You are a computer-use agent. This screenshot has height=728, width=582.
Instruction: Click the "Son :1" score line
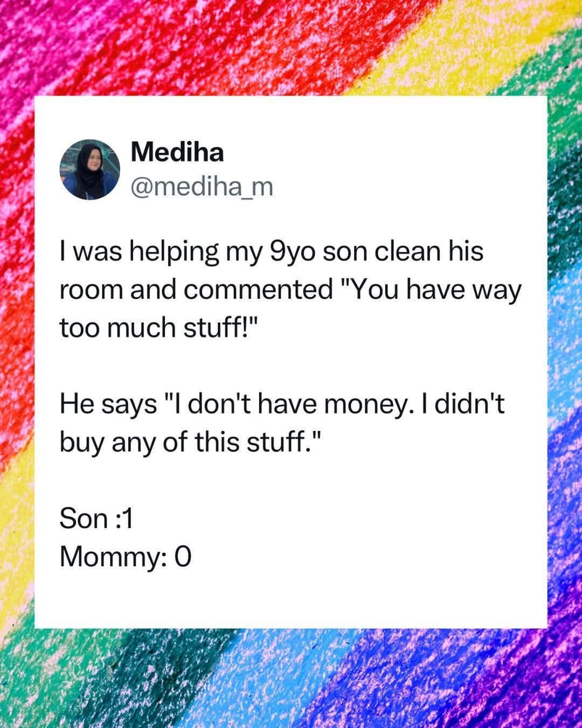tap(96, 519)
